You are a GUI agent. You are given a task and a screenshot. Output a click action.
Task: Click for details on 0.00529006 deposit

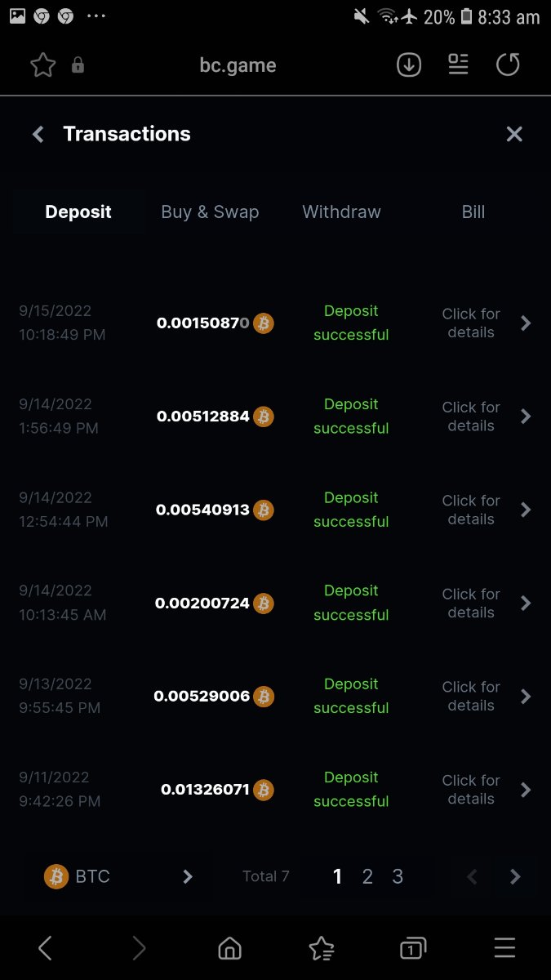tap(471, 697)
